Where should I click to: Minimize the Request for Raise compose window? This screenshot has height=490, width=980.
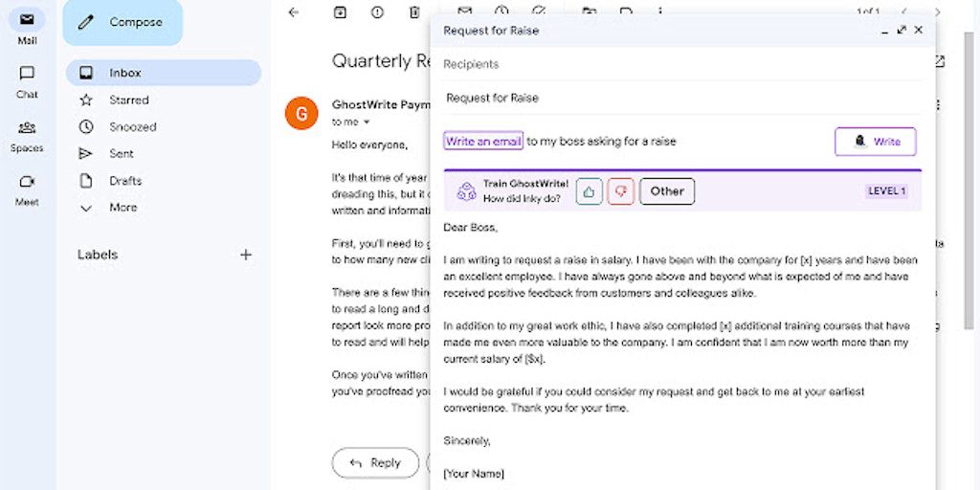[884, 31]
